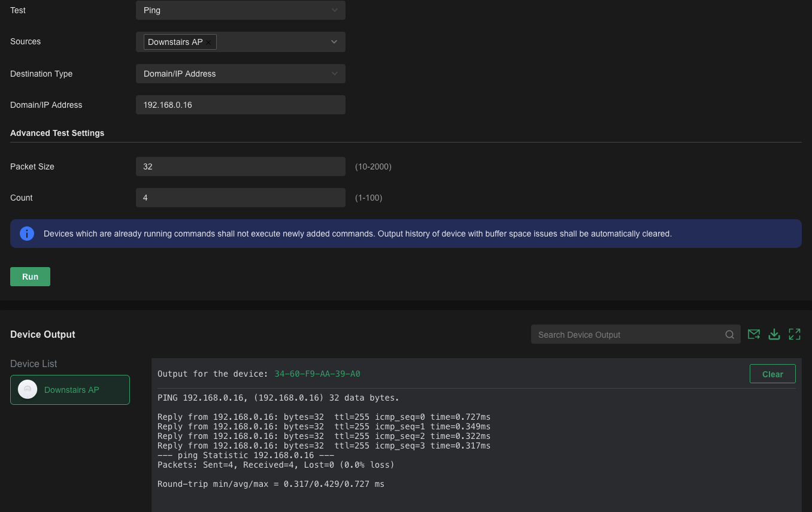Click the email device output icon
The image size is (812, 512).
pyautogui.click(x=754, y=334)
